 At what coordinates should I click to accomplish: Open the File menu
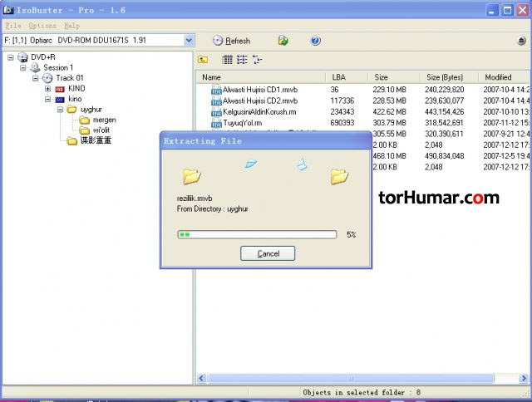pos(13,26)
